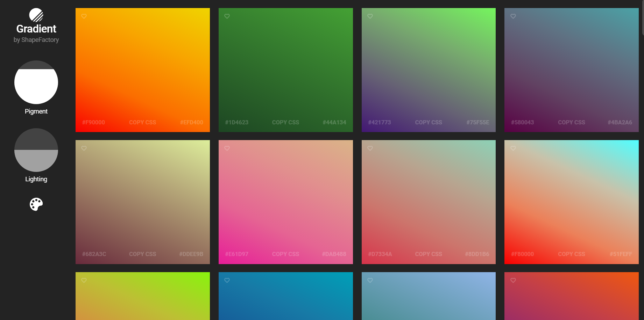644x320 pixels.
Task: Click the #1D4623 hex code label
Action: [237, 122]
